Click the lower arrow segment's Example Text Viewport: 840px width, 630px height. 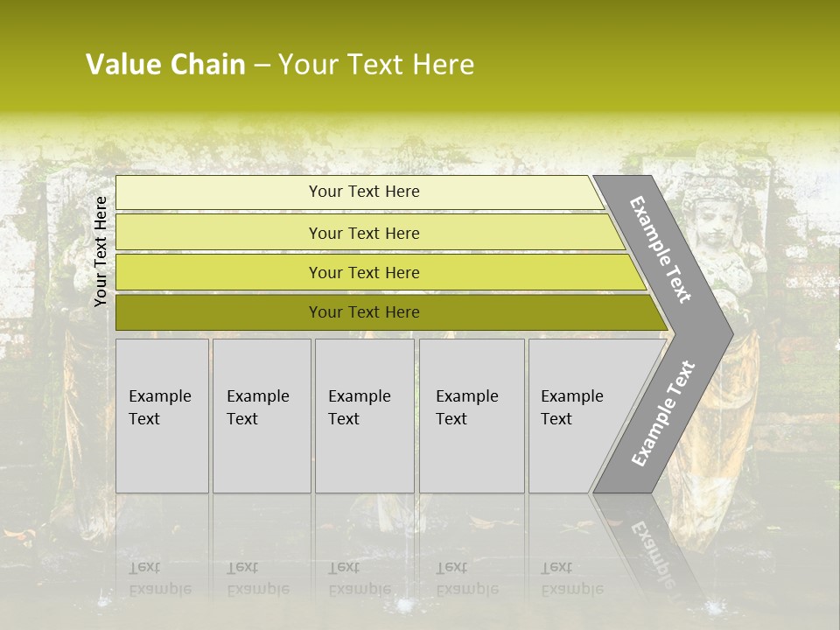[663, 414]
